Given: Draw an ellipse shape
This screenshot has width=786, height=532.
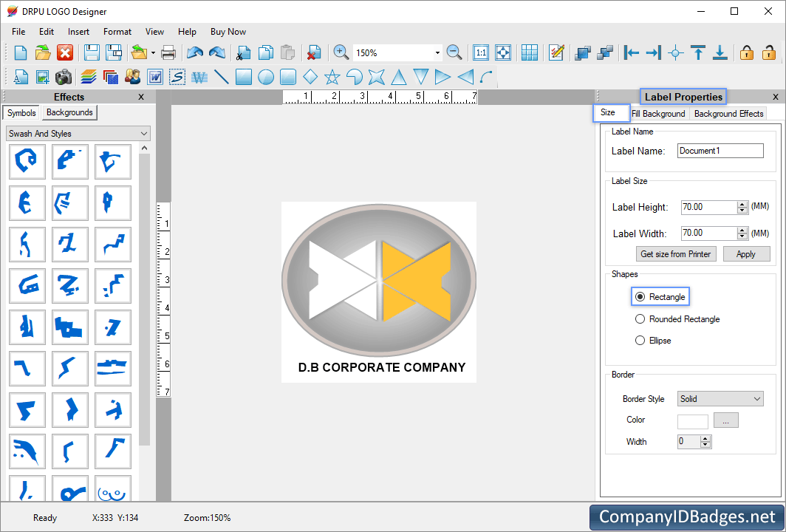Looking at the screenshot, I should pos(266,77).
